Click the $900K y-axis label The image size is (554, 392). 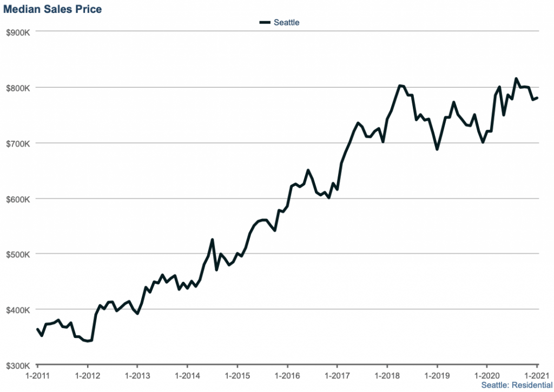point(17,31)
